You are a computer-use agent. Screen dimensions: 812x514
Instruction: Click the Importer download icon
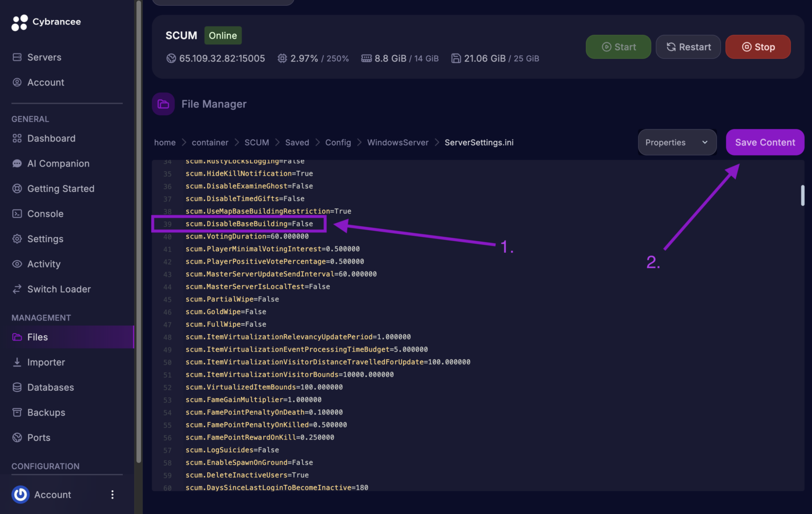(x=17, y=362)
